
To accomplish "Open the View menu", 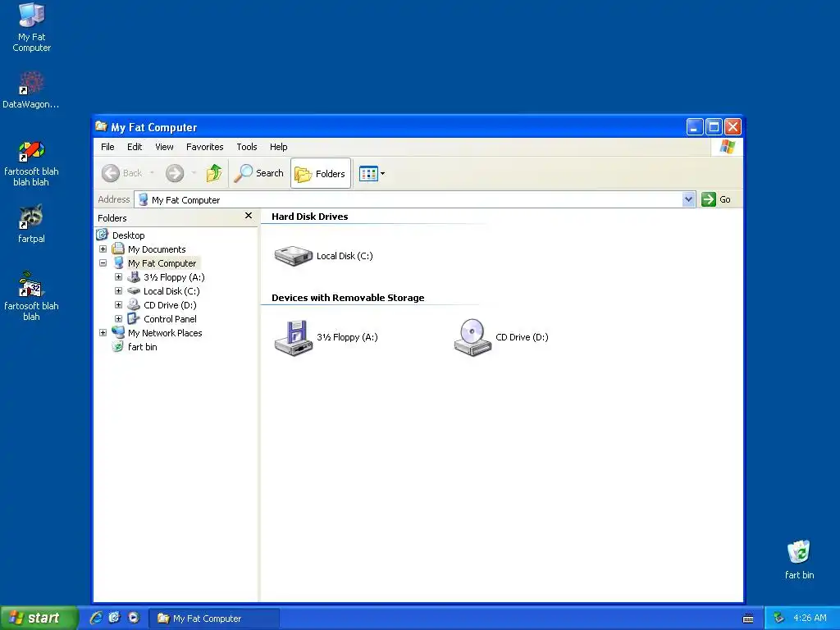I will point(164,147).
